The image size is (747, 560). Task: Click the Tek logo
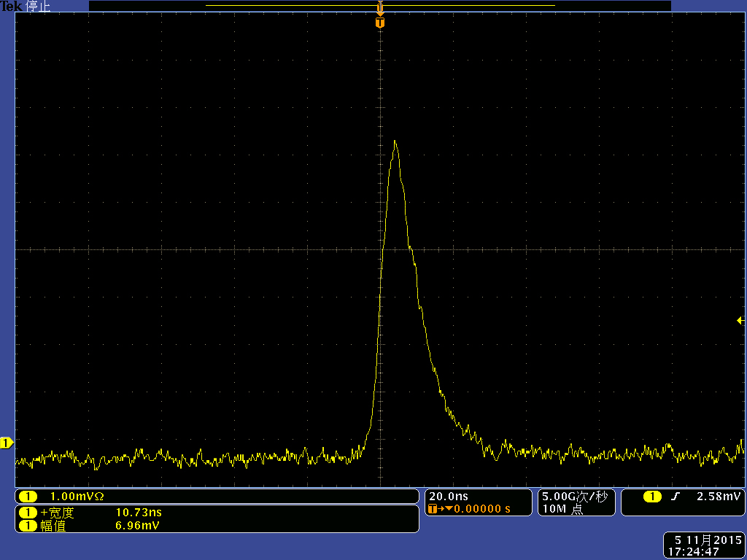pyautogui.click(x=12, y=6)
